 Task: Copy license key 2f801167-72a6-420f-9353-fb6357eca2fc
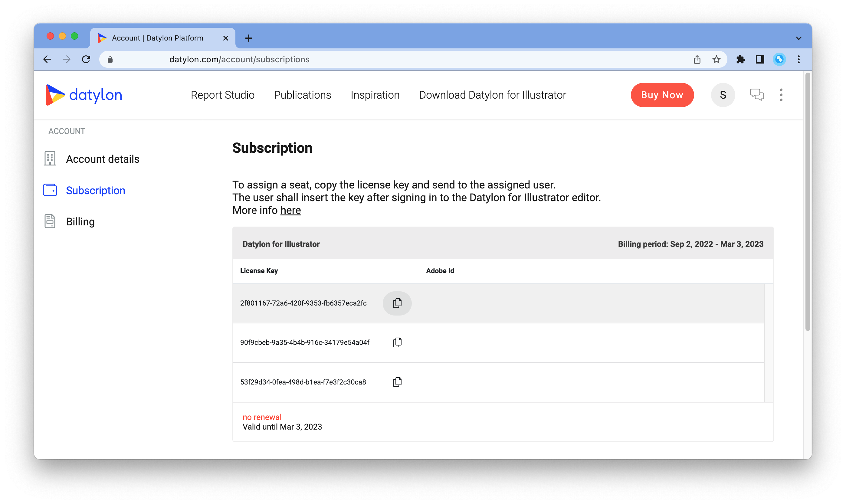tap(397, 303)
